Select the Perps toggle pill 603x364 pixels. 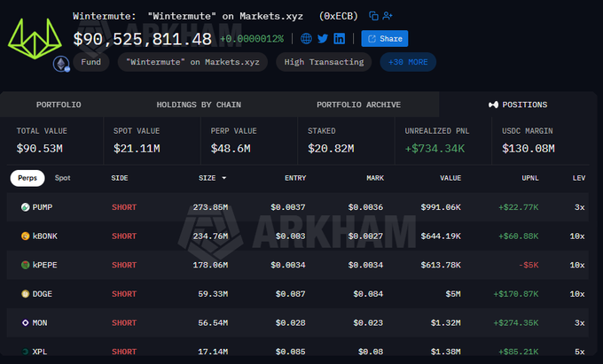tap(27, 178)
